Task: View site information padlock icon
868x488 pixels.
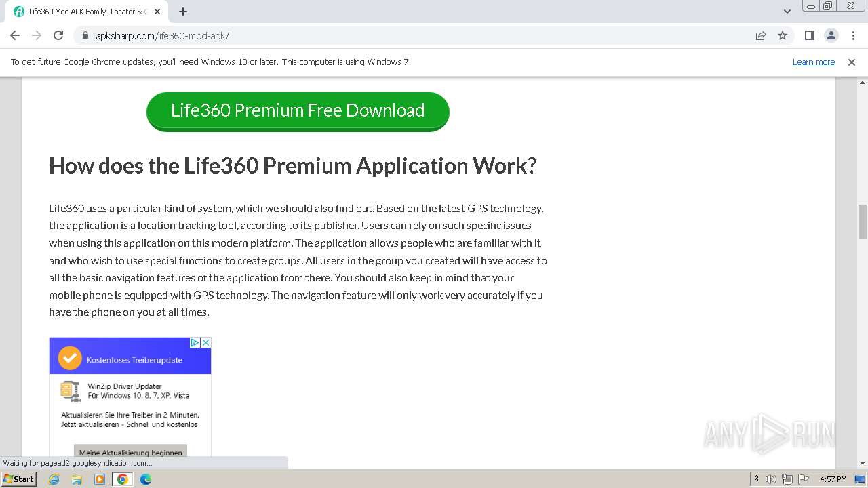Action: pyautogui.click(x=85, y=35)
